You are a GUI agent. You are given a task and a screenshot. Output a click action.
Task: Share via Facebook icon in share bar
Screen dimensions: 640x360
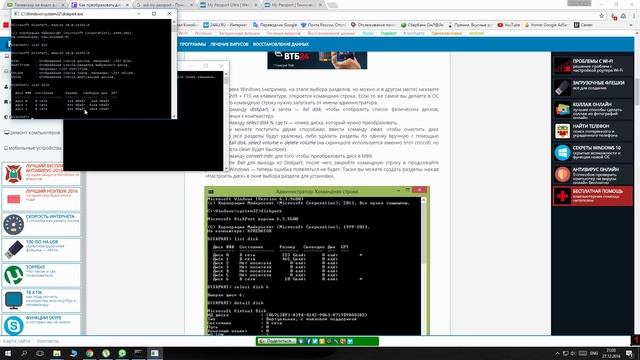click(308, 341)
